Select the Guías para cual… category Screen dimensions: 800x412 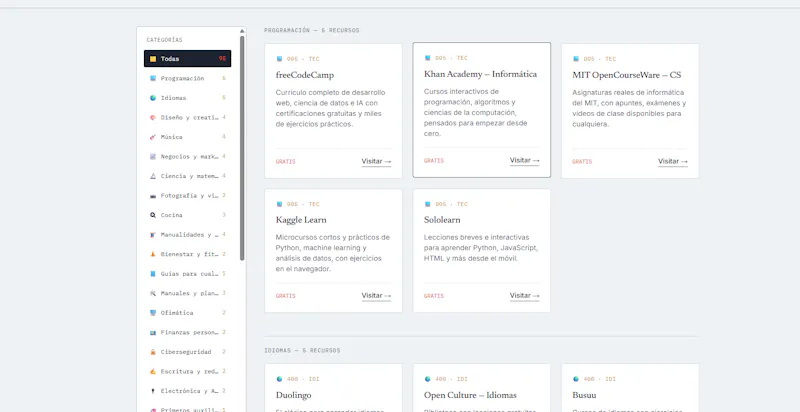[x=187, y=274]
